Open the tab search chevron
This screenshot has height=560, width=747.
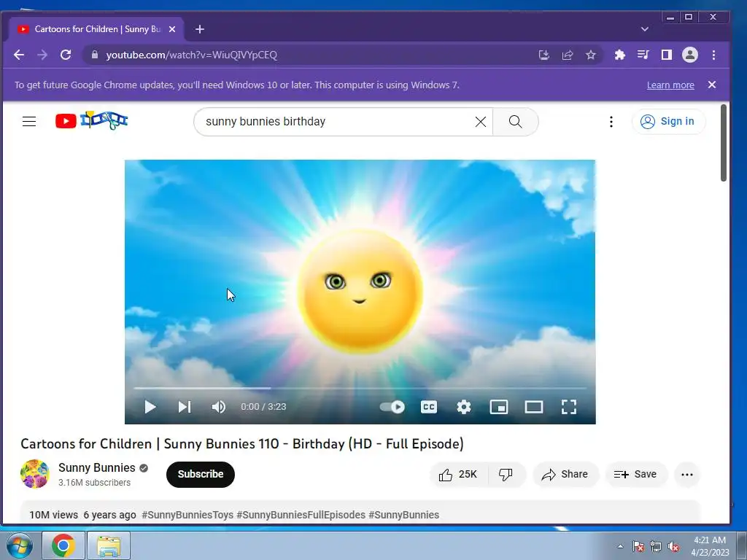coord(645,29)
